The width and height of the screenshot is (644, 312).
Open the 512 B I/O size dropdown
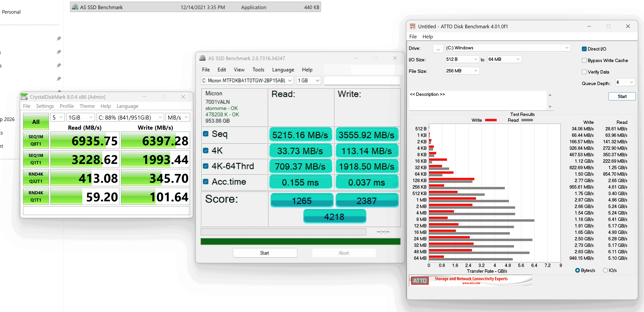click(462, 59)
